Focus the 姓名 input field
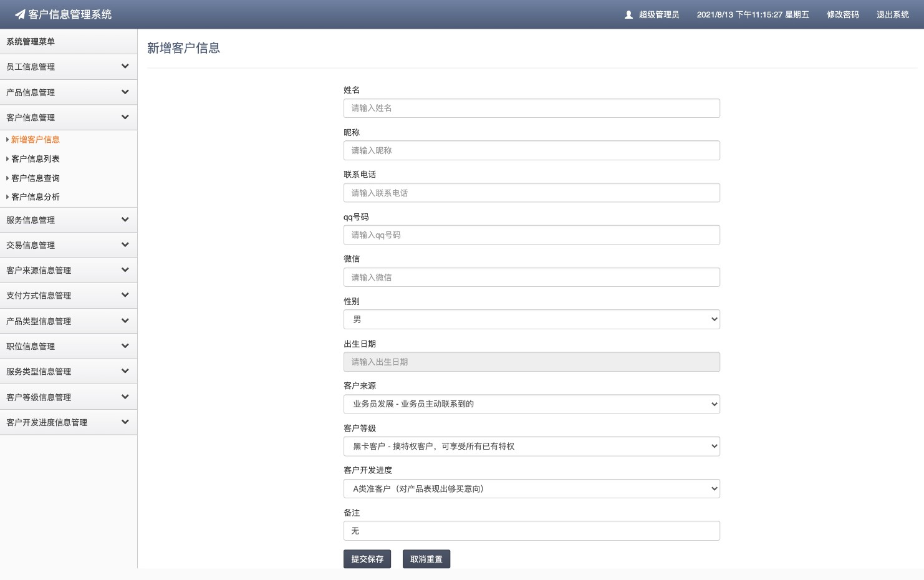Screen dimensions: 924x580 [x=532, y=108]
